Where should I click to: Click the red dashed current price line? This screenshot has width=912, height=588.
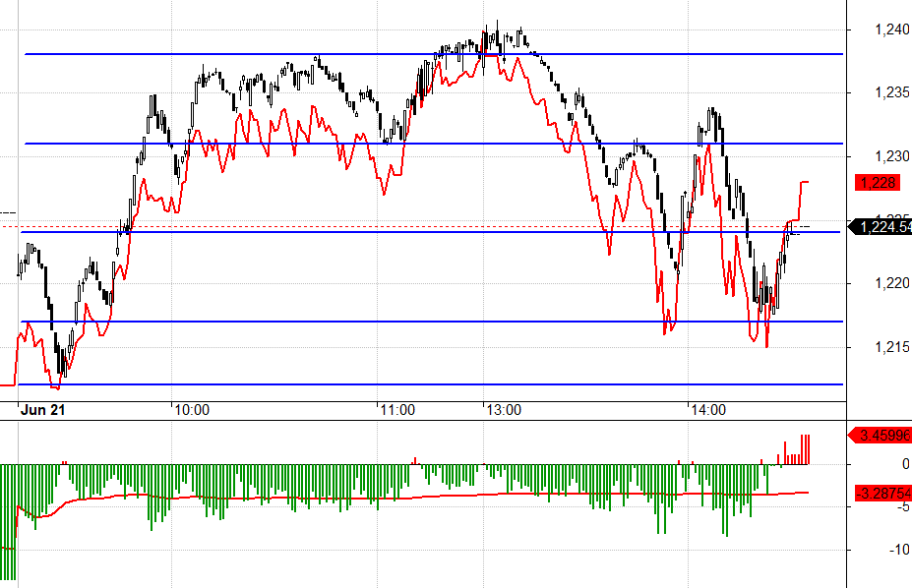click(407, 226)
